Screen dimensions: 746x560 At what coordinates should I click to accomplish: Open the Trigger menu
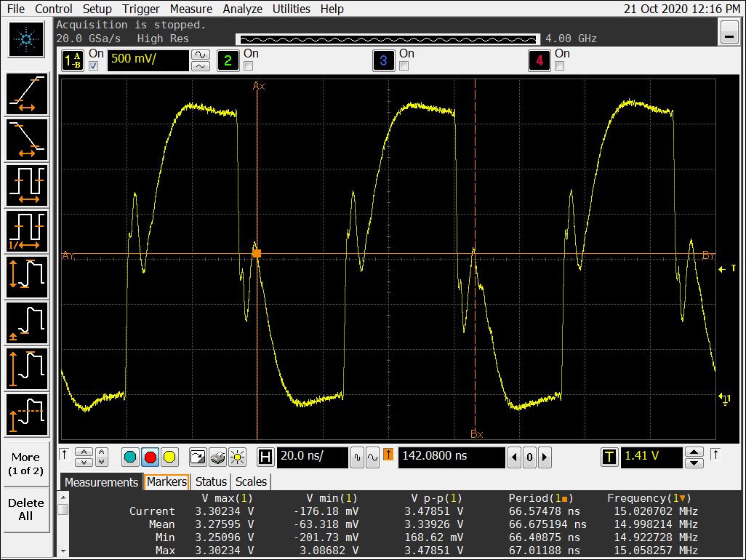[x=141, y=9]
